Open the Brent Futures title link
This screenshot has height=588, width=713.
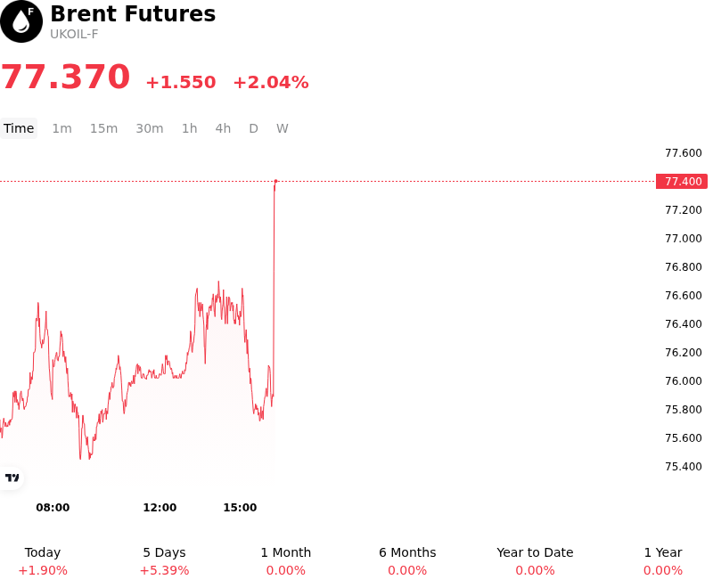[133, 13]
